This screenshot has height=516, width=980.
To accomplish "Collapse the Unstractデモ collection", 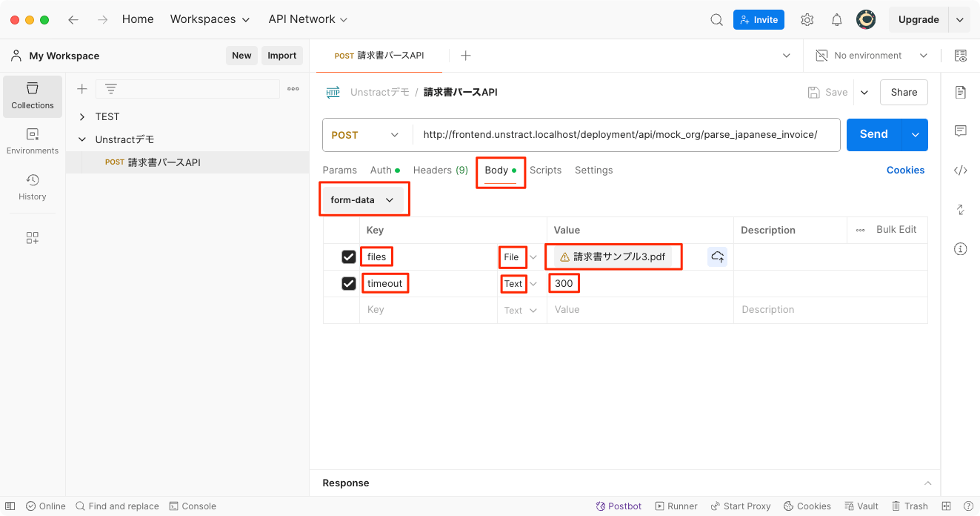I will (x=82, y=139).
